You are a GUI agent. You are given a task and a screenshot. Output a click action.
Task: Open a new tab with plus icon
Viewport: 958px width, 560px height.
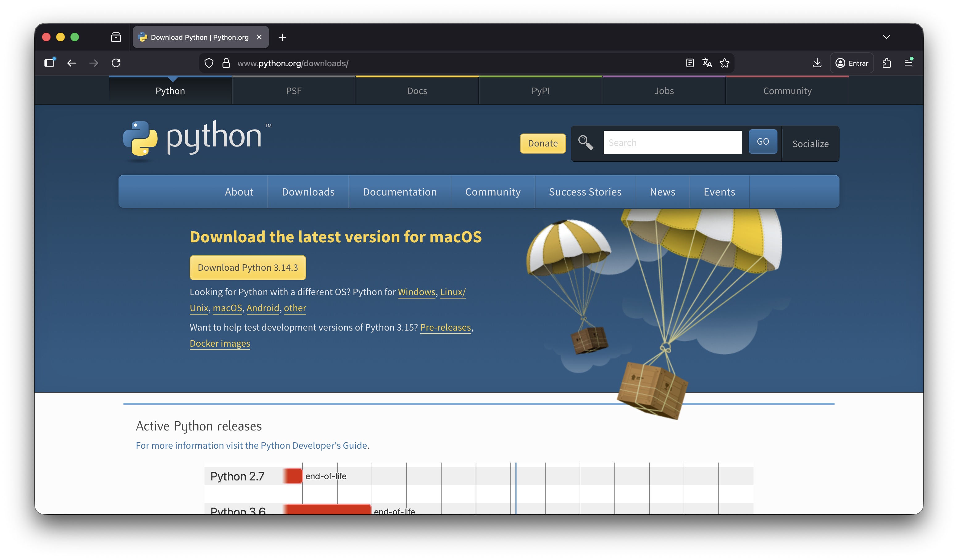(282, 37)
